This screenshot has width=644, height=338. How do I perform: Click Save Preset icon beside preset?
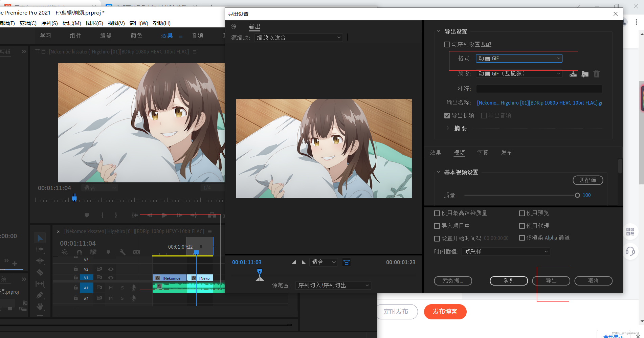click(x=573, y=74)
